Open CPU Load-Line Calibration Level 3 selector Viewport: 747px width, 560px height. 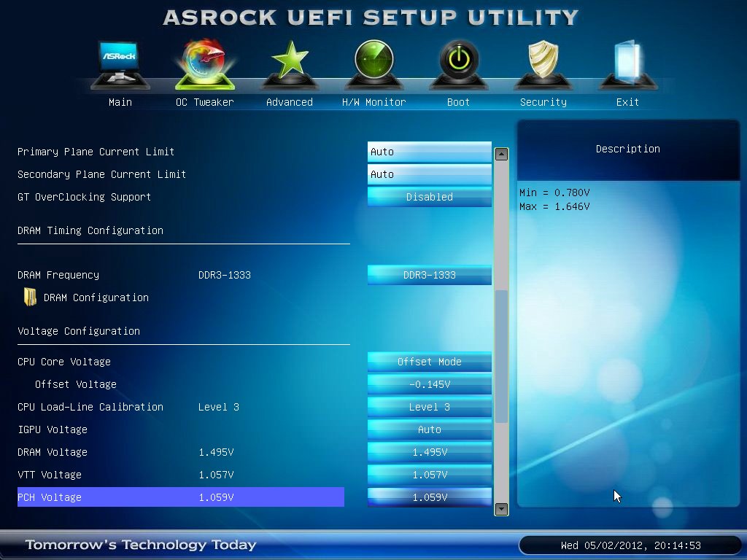pos(429,407)
